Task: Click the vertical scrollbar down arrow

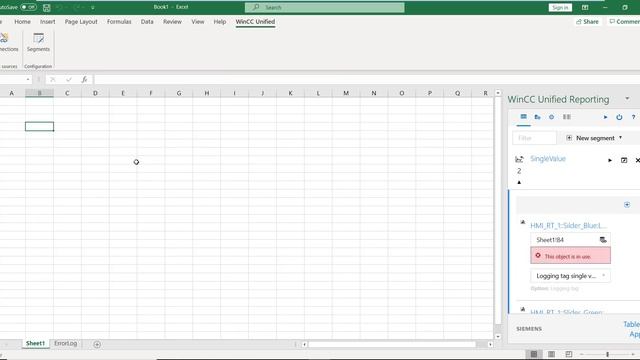Action: [498, 337]
